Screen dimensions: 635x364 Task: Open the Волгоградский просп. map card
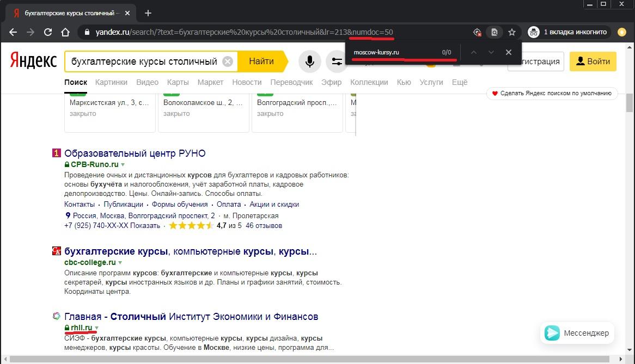(297, 113)
